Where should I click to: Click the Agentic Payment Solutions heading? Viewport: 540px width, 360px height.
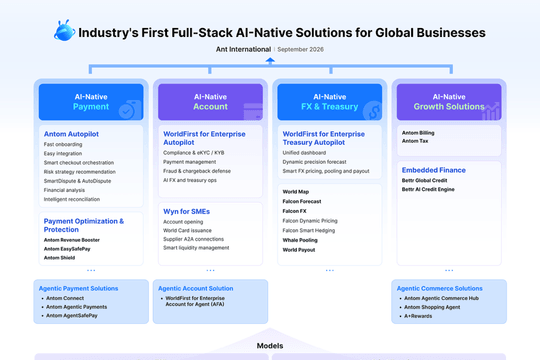pyautogui.click(x=79, y=288)
